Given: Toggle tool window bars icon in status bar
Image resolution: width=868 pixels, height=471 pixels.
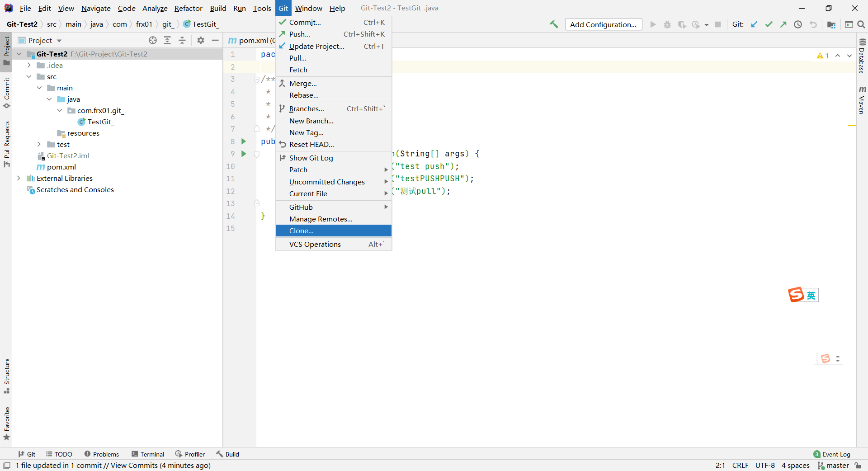Looking at the screenshot, I should tap(7, 465).
